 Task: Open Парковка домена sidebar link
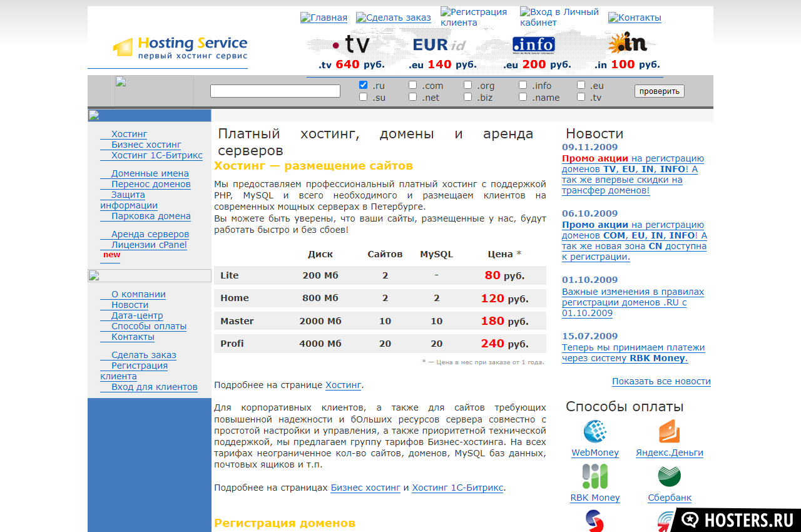pos(151,216)
